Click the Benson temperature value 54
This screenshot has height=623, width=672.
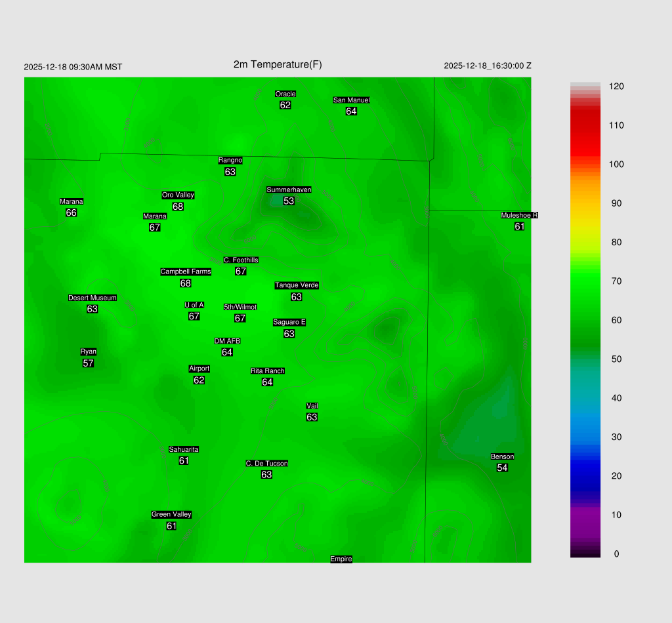(502, 468)
